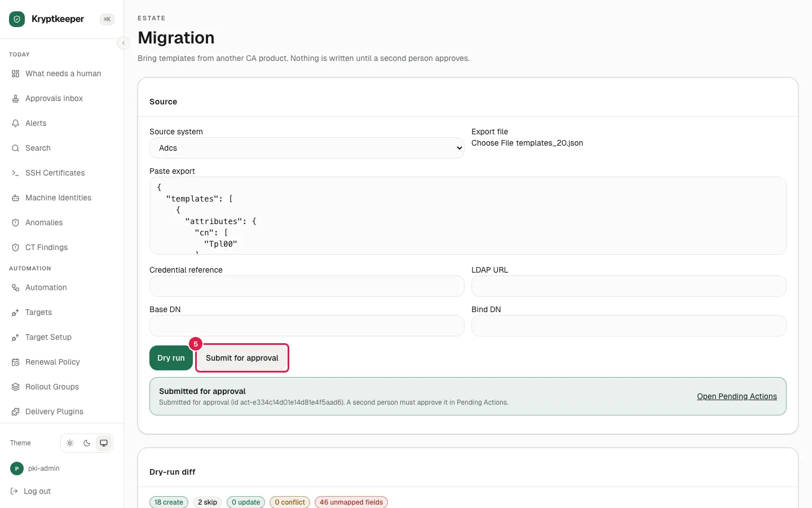The height and width of the screenshot is (508, 812).
Task: Open the Source system dropdown
Action: pyautogui.click(x=307, y=148)
